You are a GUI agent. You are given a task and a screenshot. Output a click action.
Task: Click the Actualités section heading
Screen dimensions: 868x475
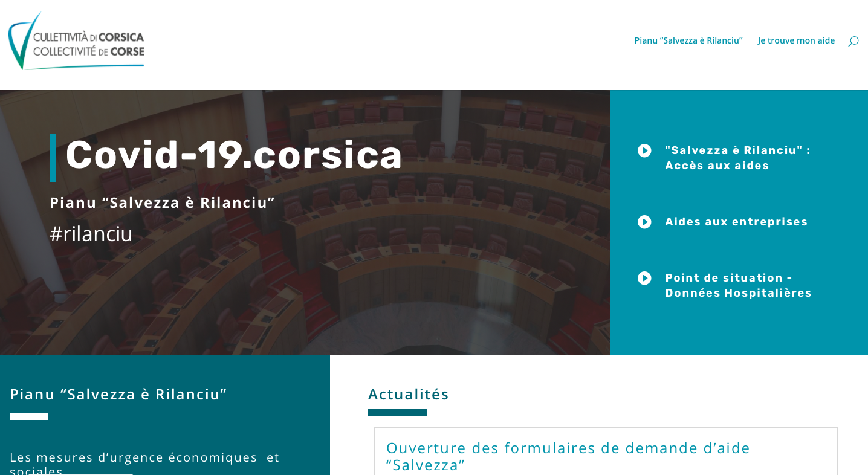coord(409,394)
